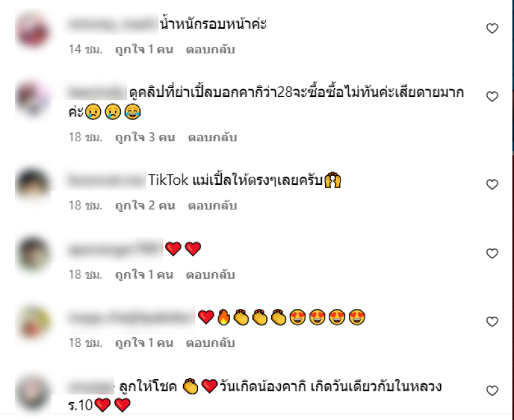Like the two red hearts comment
The image size is (514, 420).
point(492,253)
